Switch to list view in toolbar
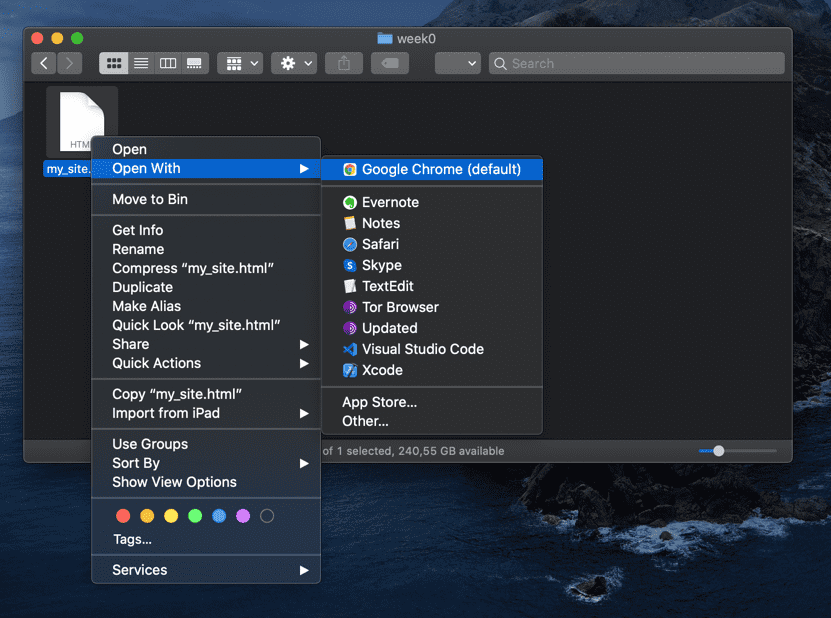Screen dimensions: 831x618 tap(141, 64)
